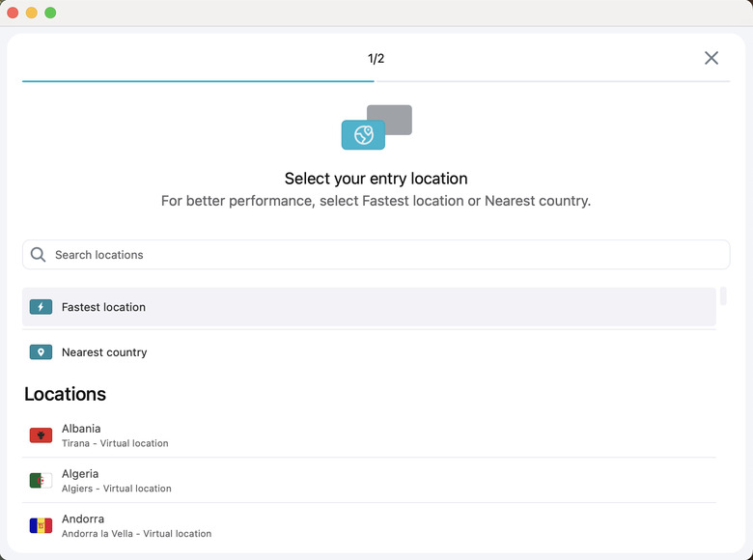Click the globe entry location illustration
The width and height of the screenshot is (753, 560).
pos(364,135)
